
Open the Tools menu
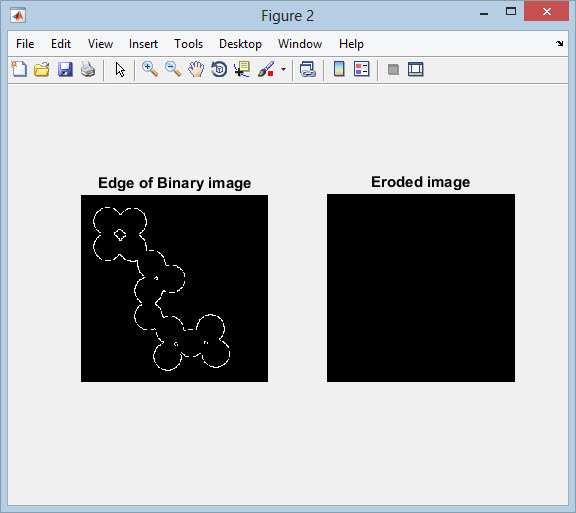(188, 44)
